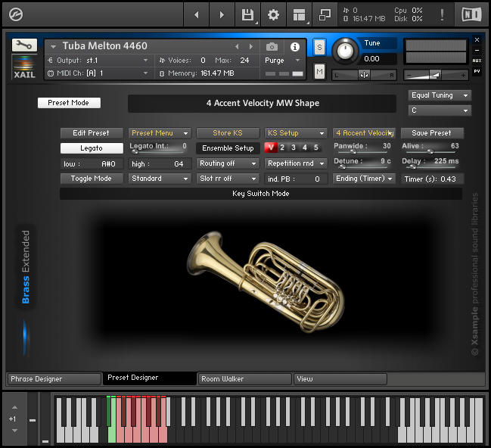Expand instrument menu arrow beside Tuba name

tap(53, 47)
